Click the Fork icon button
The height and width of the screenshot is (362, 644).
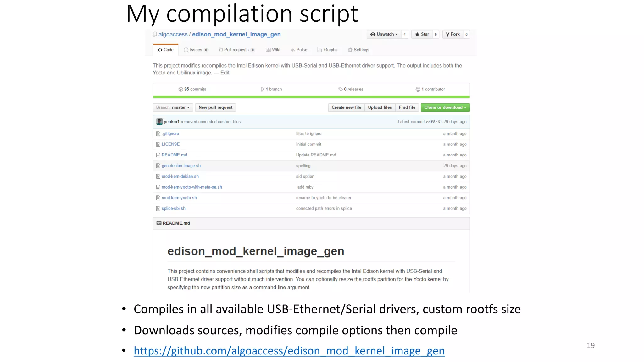[x=452, y=34]
